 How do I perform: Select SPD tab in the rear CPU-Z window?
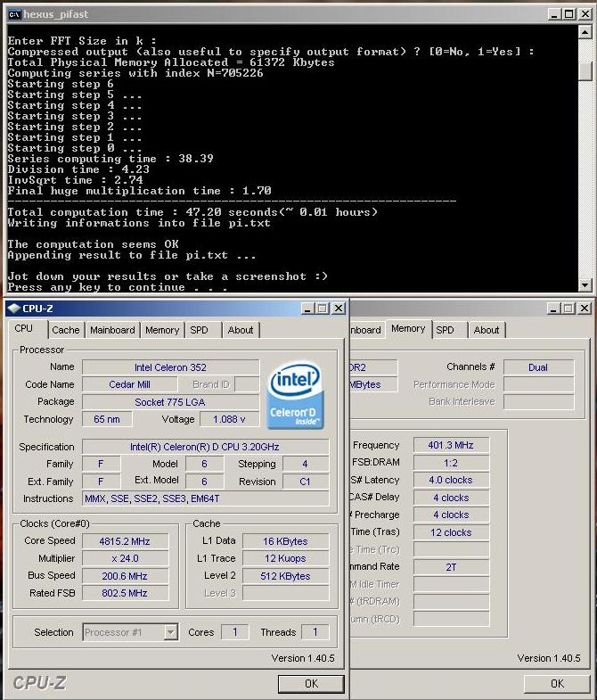coord(445,330)
